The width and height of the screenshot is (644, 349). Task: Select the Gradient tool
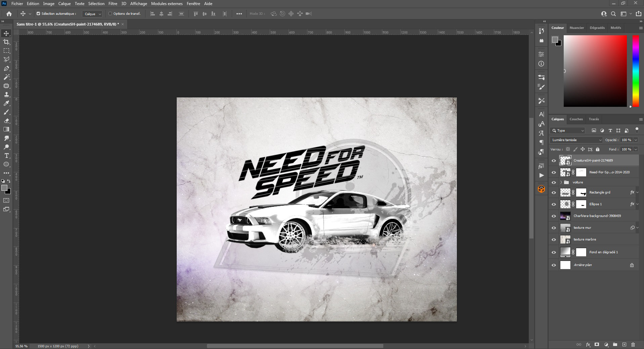(x=6, y=130)
